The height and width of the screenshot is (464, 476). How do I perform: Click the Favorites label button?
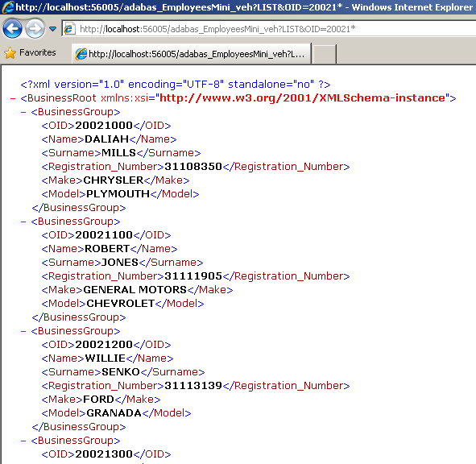pyautogui.click(x=38, y=52)
